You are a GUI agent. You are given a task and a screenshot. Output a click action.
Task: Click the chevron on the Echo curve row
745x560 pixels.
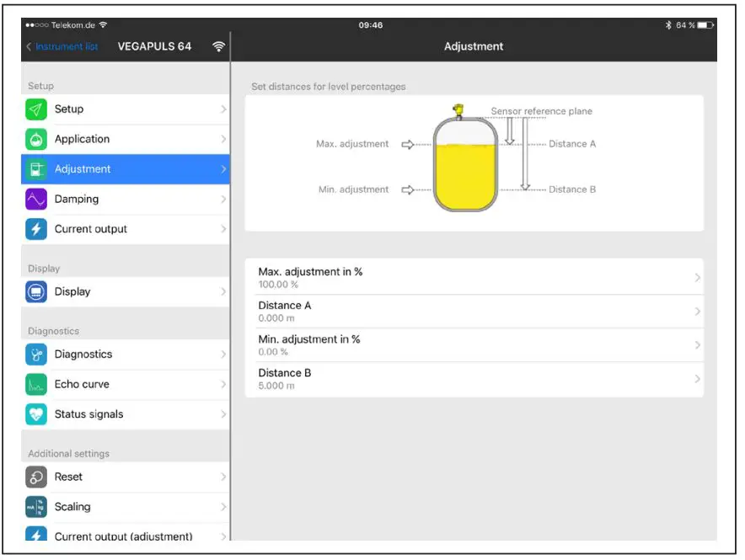pyautogui.click(x=223, y=384)
